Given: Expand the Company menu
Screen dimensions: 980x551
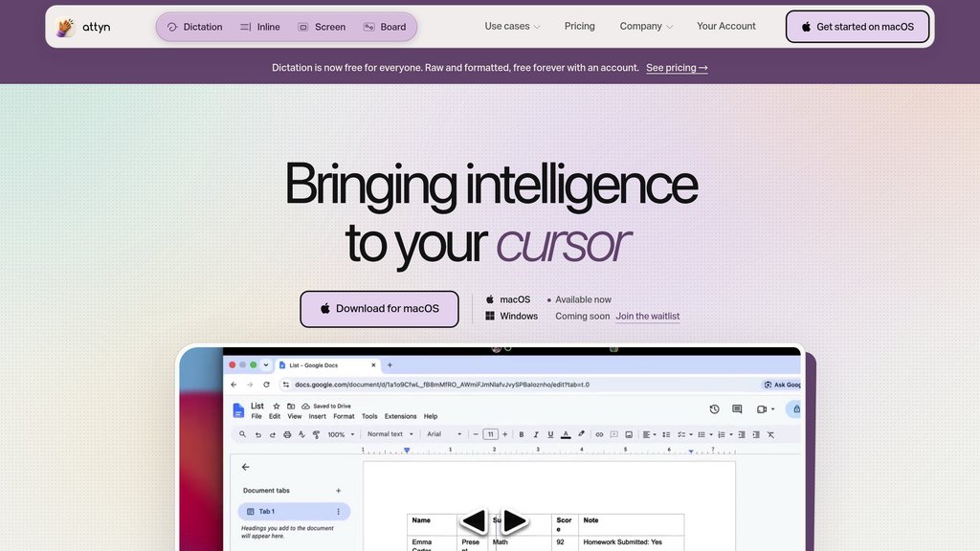Looking at the screenshot, I should click(x=646, y=26).
